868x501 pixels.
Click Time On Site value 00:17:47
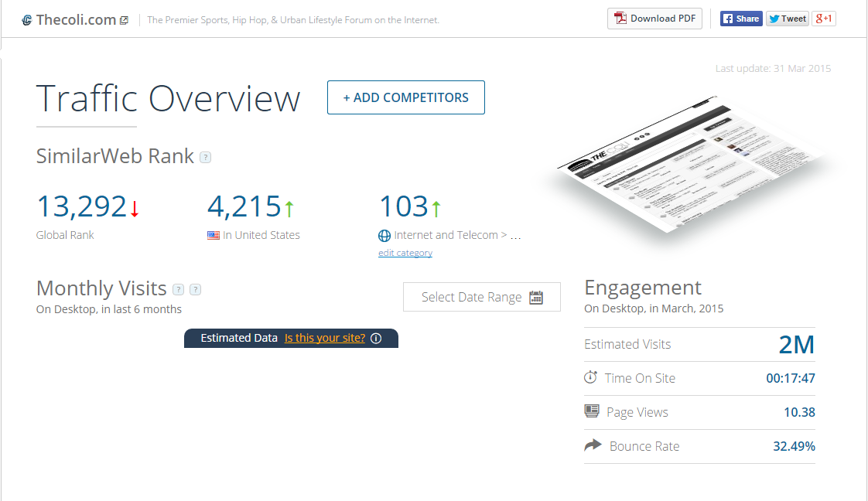click(x=791, y=378)
